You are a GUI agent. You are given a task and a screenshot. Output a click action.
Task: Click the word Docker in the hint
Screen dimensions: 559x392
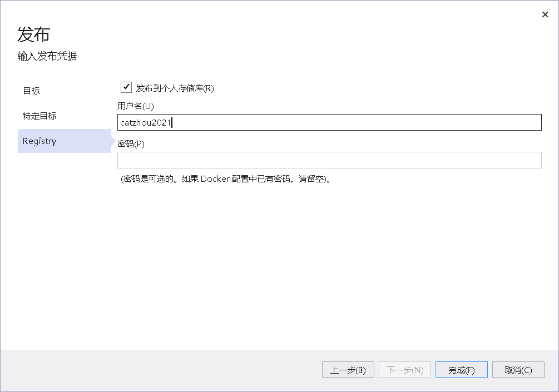[215, 179]
